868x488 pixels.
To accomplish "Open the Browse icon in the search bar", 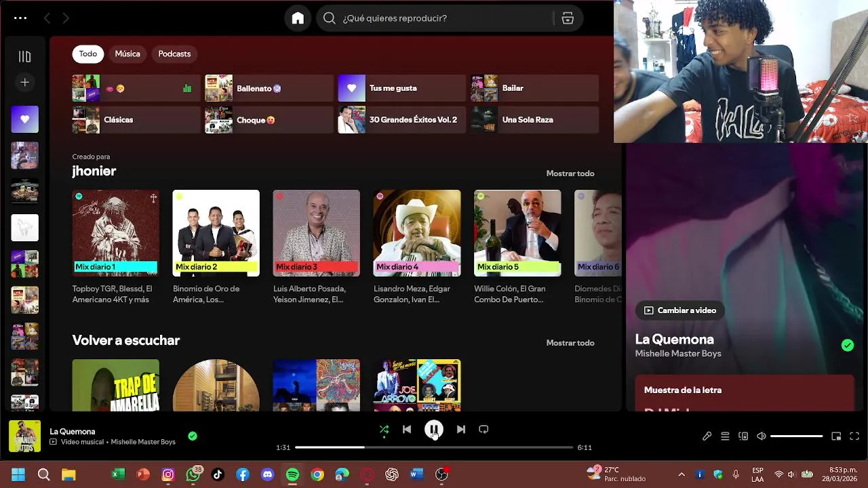I will point(568,18).
